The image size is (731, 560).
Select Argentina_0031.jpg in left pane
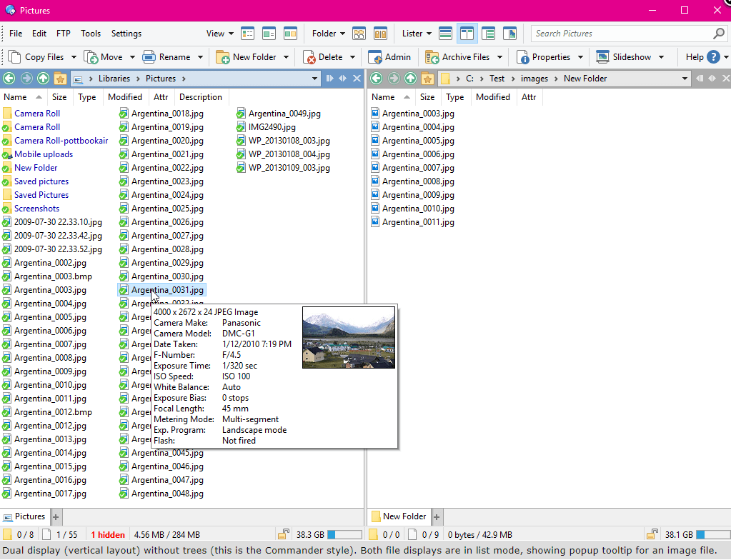pyautogui.click(x=161, y=290)
